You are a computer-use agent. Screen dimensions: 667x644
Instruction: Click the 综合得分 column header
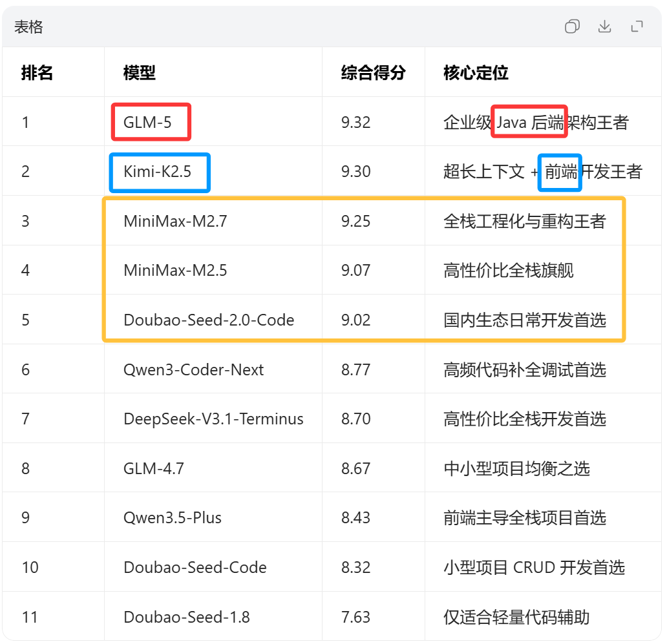coord(373,72)
